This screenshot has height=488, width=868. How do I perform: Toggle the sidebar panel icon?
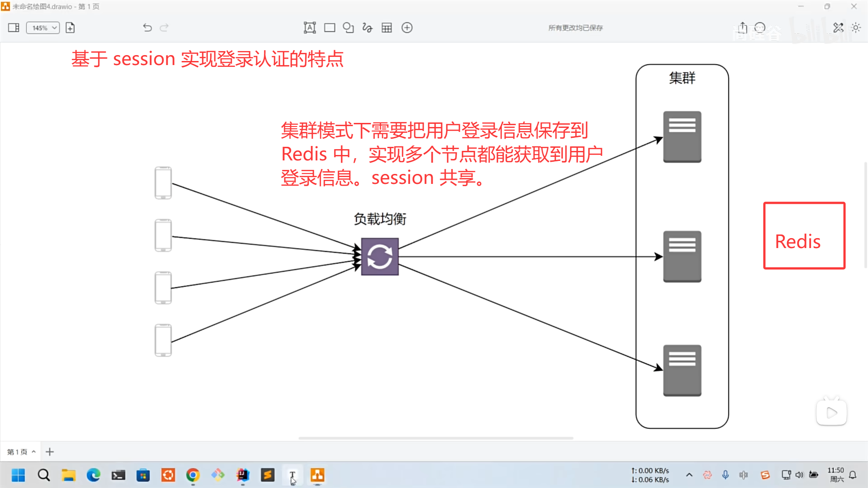pyautogui.click(x=14, y=28)
